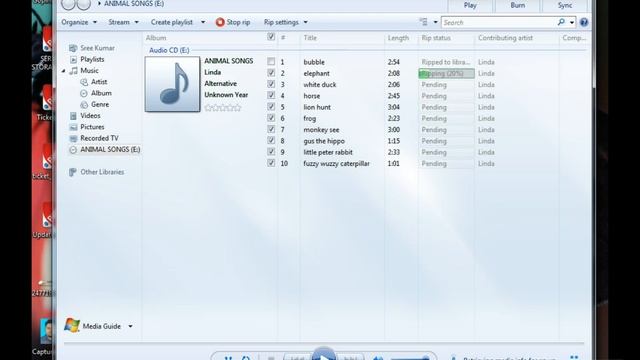The width and height of the screenshot is (640, 360).
Task: Click Ripped to library status for bubble
Action: (x=446, y=62)
